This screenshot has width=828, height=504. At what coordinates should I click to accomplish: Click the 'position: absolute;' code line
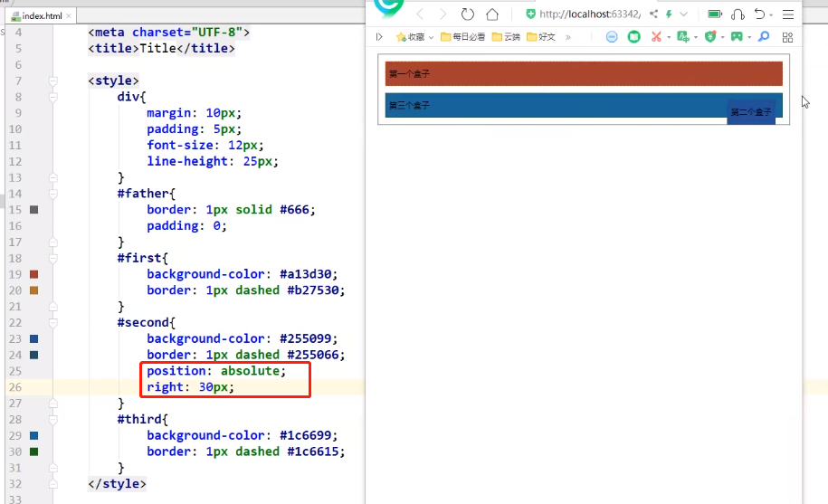click(216, 371)
